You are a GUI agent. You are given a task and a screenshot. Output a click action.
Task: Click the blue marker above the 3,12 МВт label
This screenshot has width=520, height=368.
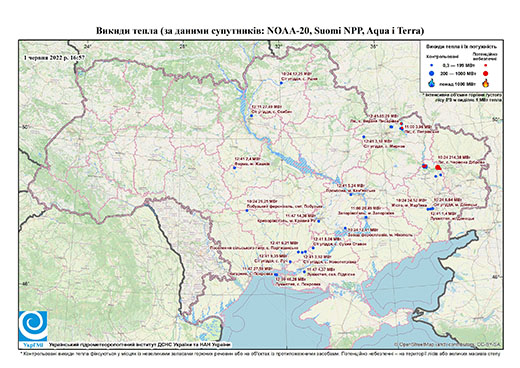[x=364, y=137]
